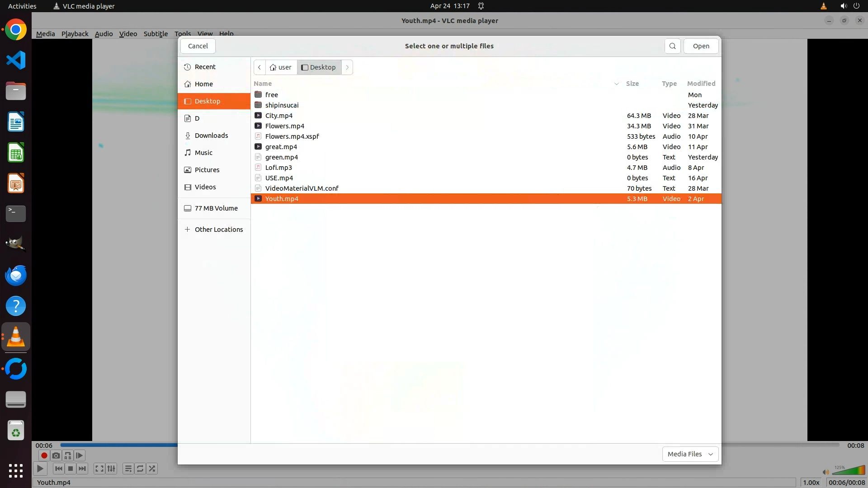
Task: Stop playback with the stop icon
Action: coord(71,469)
